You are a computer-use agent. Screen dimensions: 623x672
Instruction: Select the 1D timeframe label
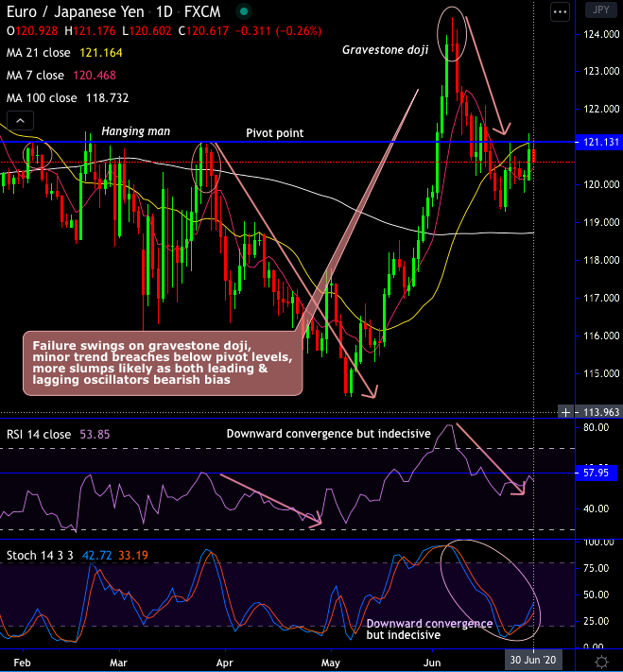[164, 11]
